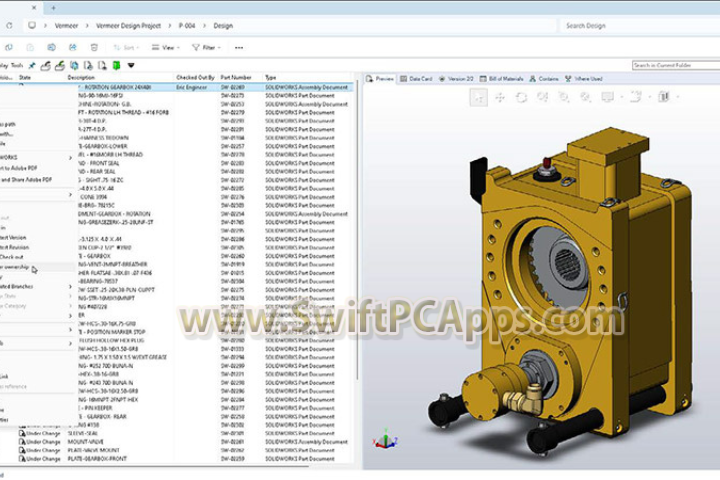
Task: Switch to the Version 2/2 tab
Action: [x=456, y=79]
